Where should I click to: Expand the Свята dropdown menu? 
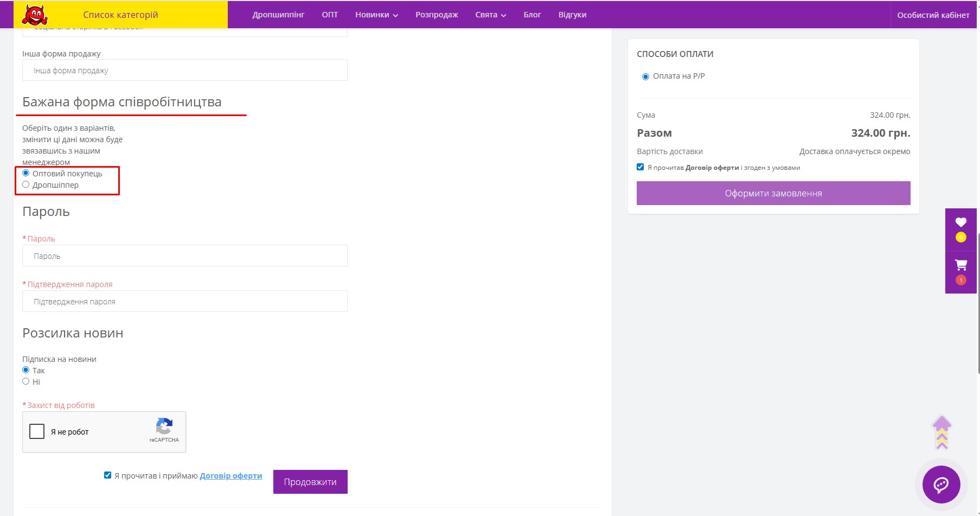[490, 15]
